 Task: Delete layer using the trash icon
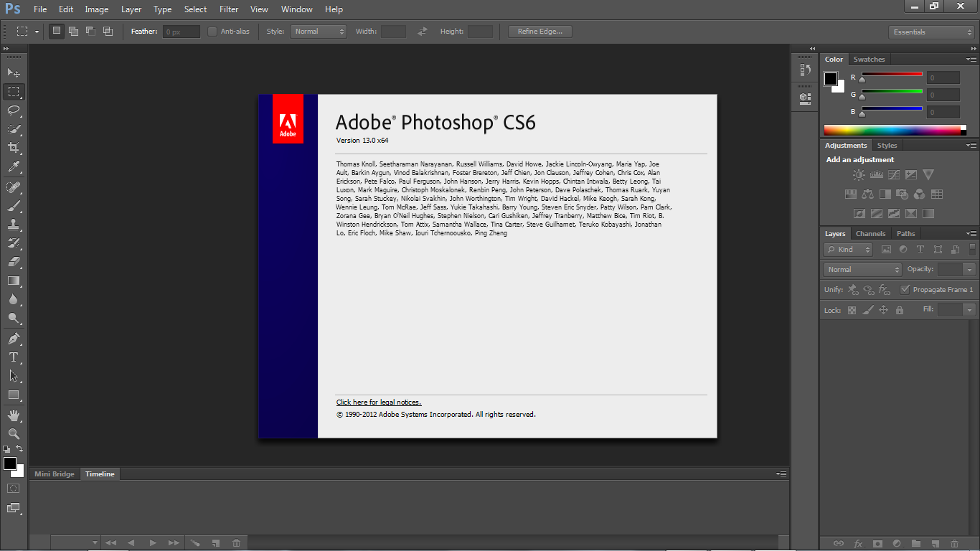click(954, 543)
